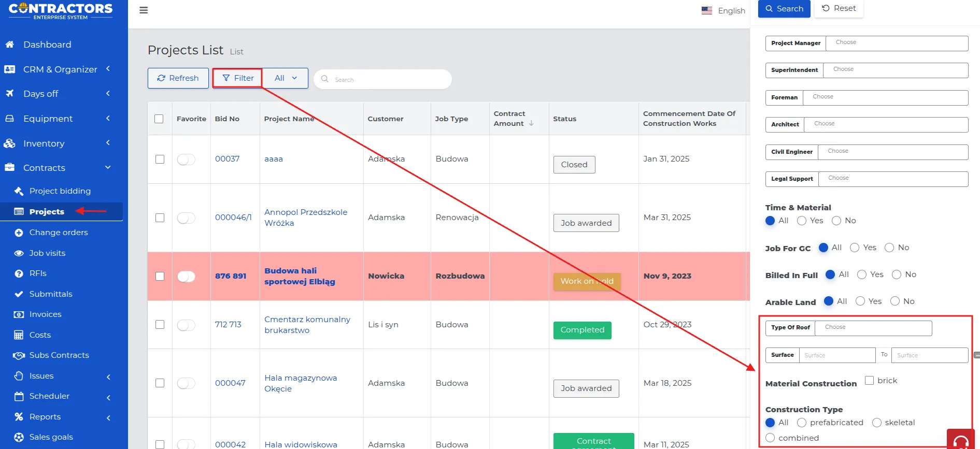Click the RFIs question mark icon
The image size is (980, 449).
click(19, 273)
